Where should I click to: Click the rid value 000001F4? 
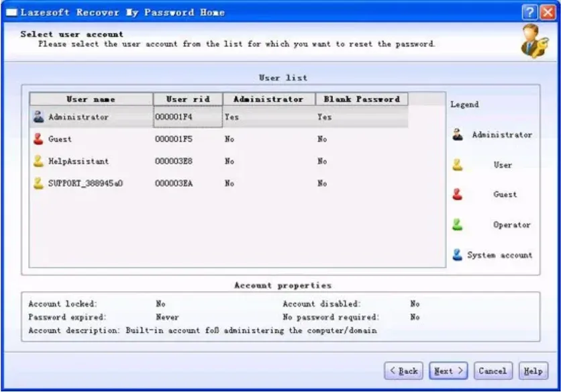[x=174, y=117]
